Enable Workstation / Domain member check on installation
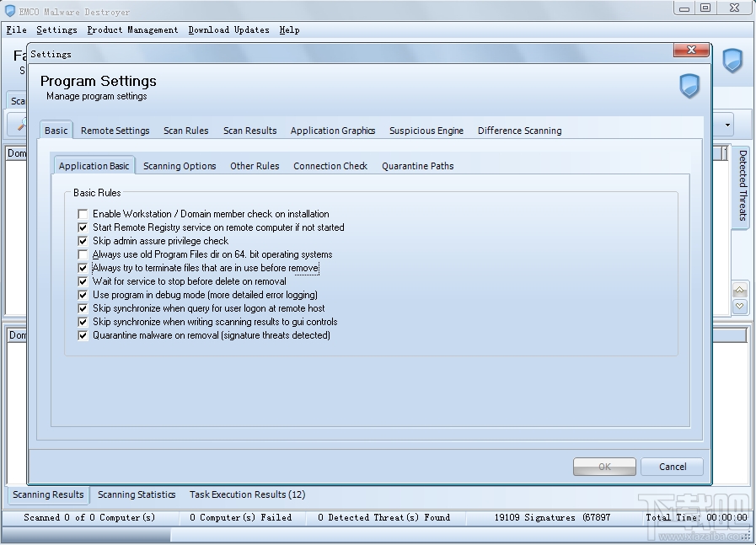This screenshot has height=545, width=756. [x=83, y=214]
